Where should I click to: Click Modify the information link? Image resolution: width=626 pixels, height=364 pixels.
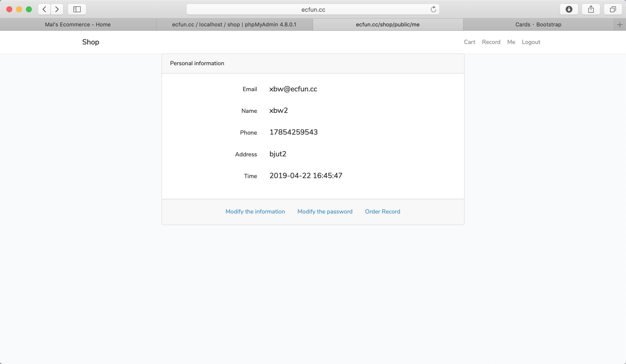click(x=255, y=211)
